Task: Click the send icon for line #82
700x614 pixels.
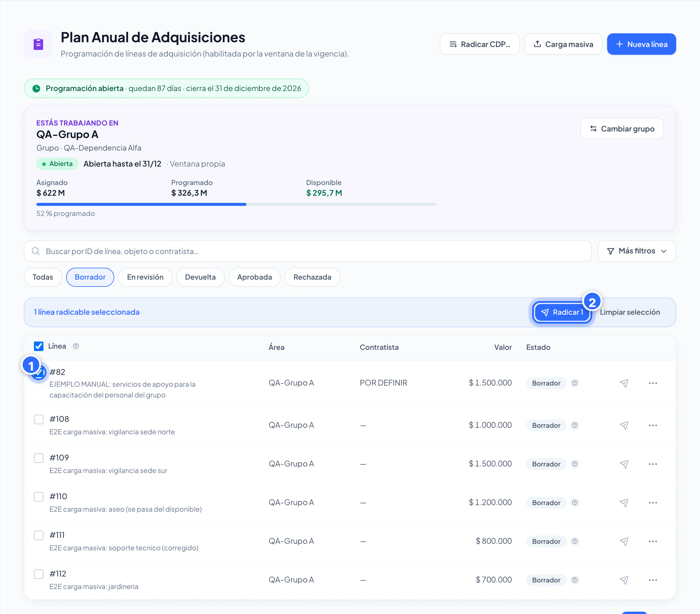Action: click(x=624, y=383)
